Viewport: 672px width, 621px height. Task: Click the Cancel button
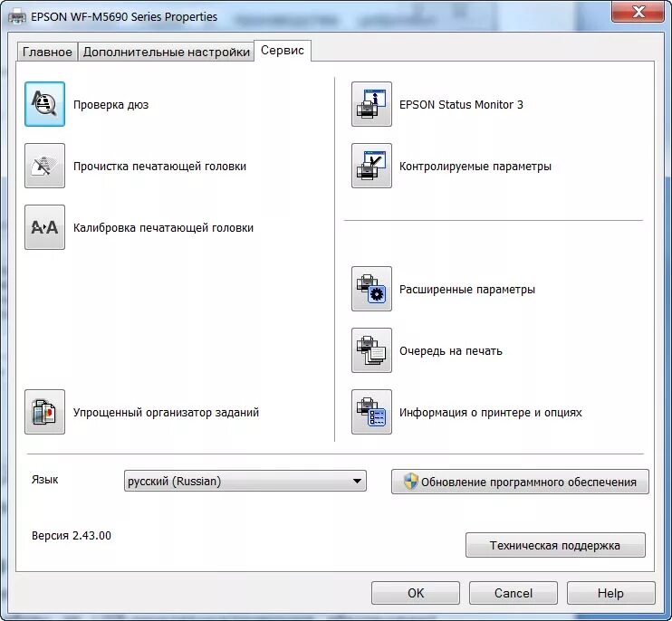(x=514, y=593)
